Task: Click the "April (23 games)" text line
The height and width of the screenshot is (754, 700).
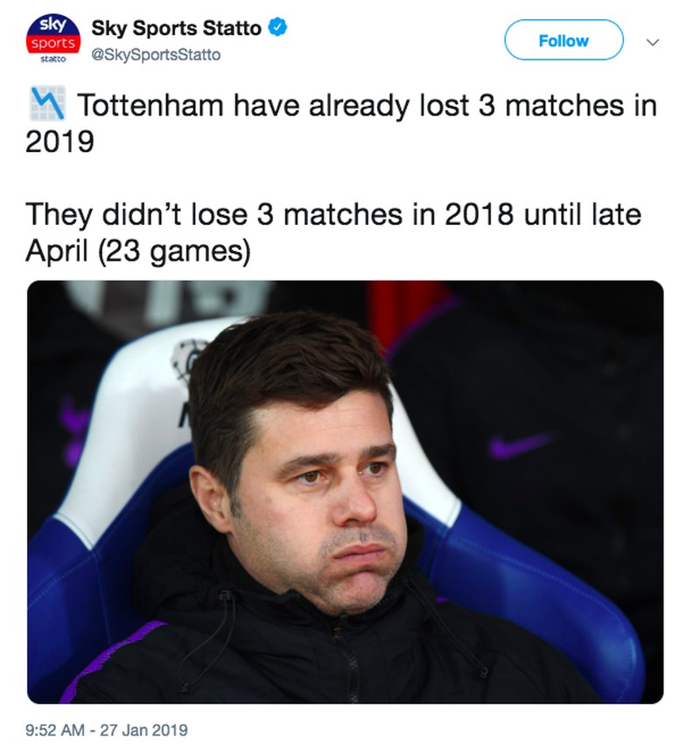Action: [x=138, y=253]
